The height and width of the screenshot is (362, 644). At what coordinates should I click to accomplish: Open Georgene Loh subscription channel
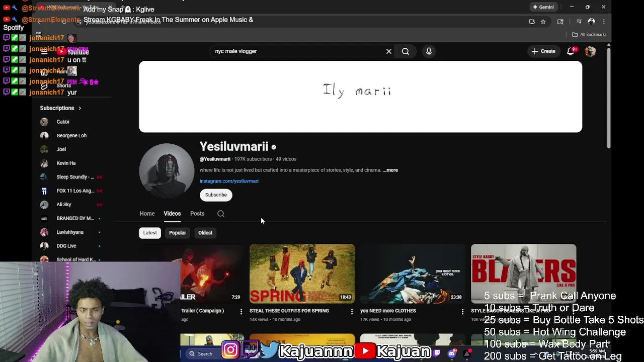pyautogui.click(x=70, y=135)
